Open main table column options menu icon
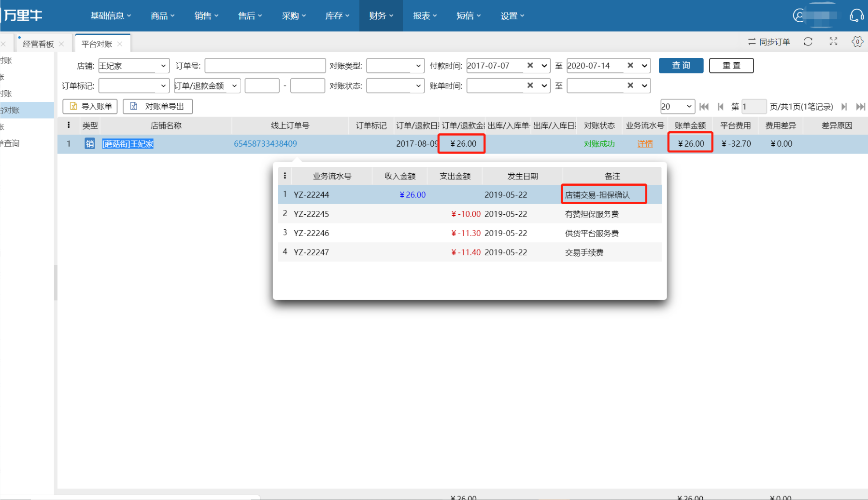Image resolution: width=868 pixels, height=500 pixels. pyautogui.click(x=69, y=125)
